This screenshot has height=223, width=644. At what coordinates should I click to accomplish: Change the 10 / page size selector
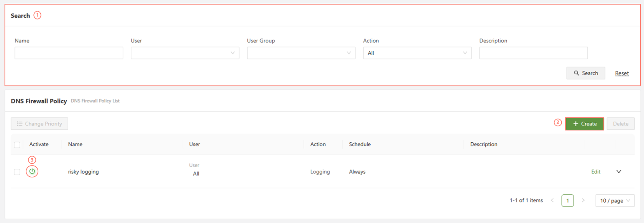tap(614, 200)
